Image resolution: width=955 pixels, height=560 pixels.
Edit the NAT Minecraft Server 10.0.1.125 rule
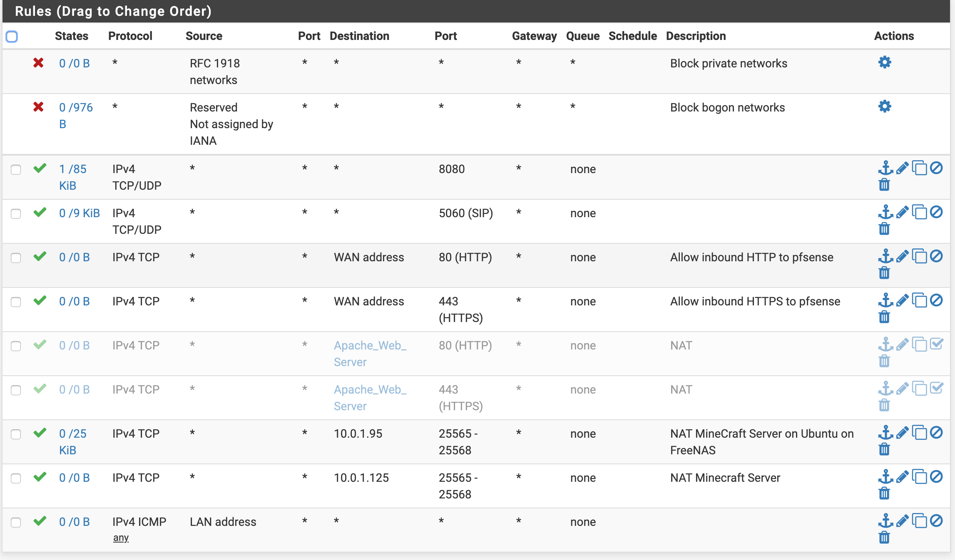[902, 477]
